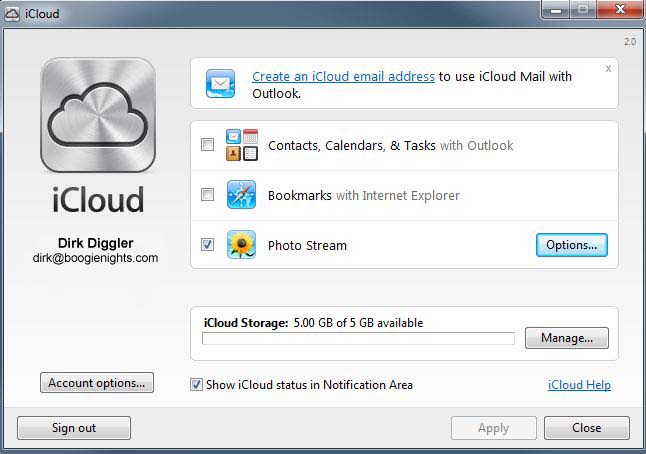
Task: Click the Safari Bookmarks compass icon
Action: pos(241,194)
